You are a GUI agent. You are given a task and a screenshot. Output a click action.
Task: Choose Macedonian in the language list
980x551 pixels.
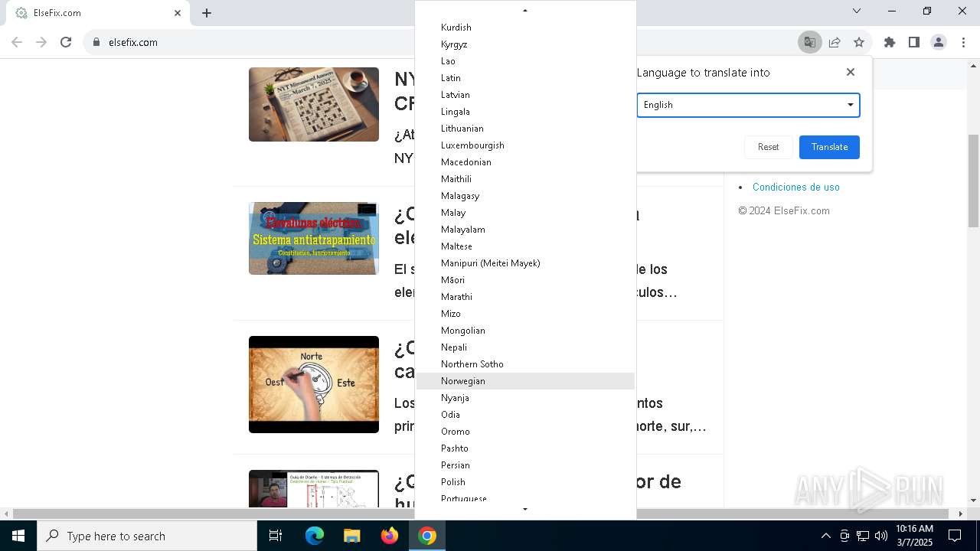pos(525,162)
